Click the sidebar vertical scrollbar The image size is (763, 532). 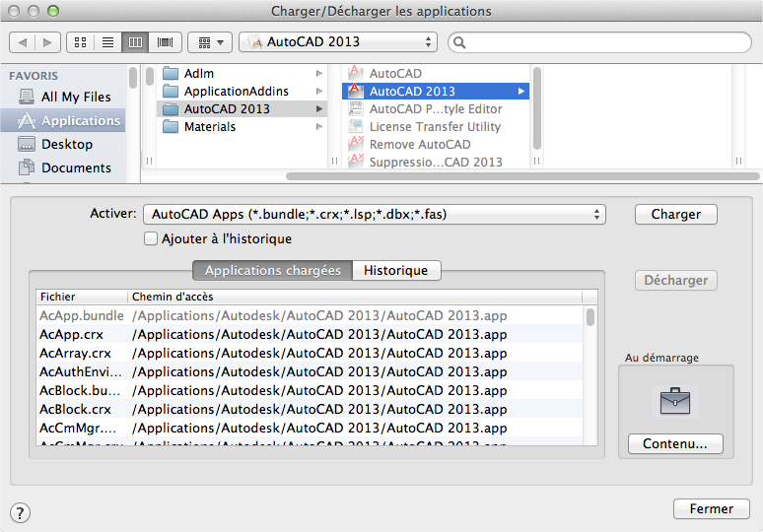(133, 78)
